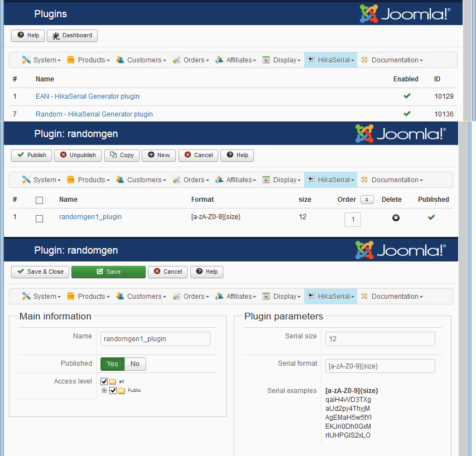476x456 pixels.
Task: Click Copy in the randomgen list toolbar
Action: tap(122, 155)
